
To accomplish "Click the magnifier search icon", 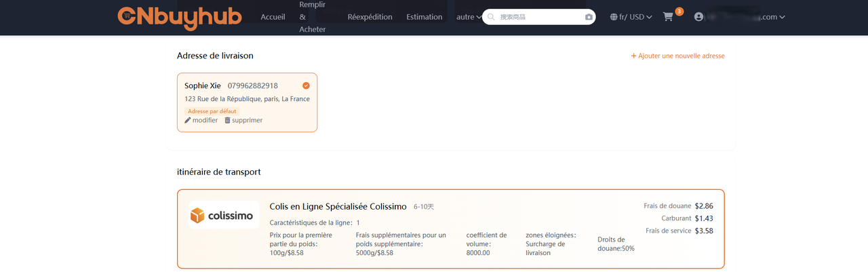I will (x=491, y=17).
